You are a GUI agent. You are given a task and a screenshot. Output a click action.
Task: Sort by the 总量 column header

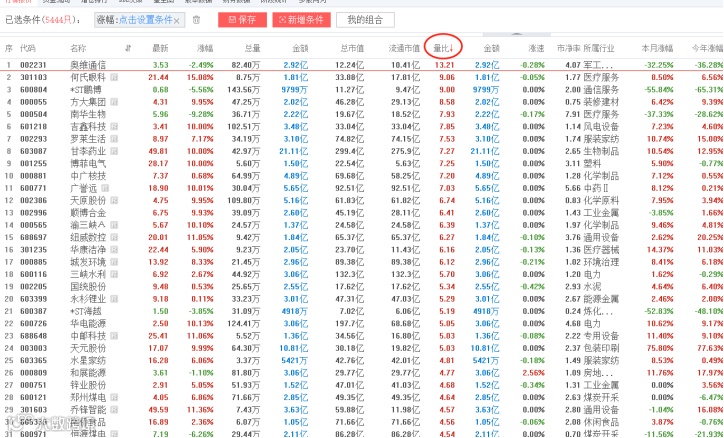pos(252,48)
